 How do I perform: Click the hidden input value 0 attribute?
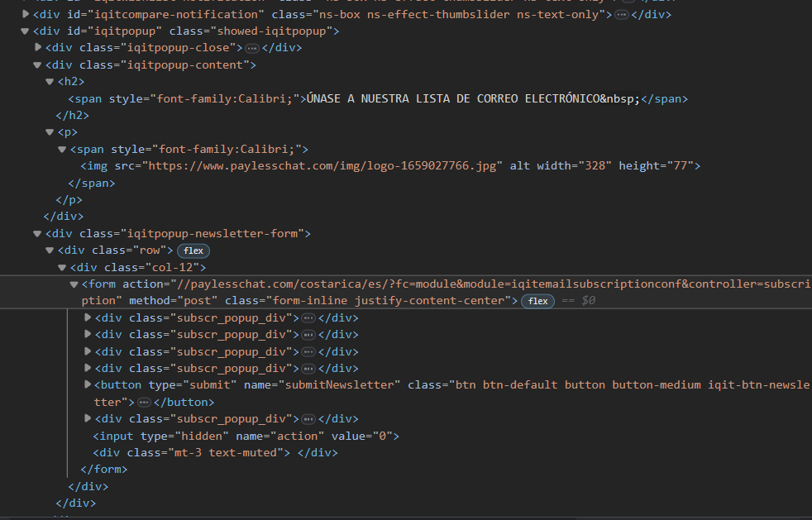383,437
